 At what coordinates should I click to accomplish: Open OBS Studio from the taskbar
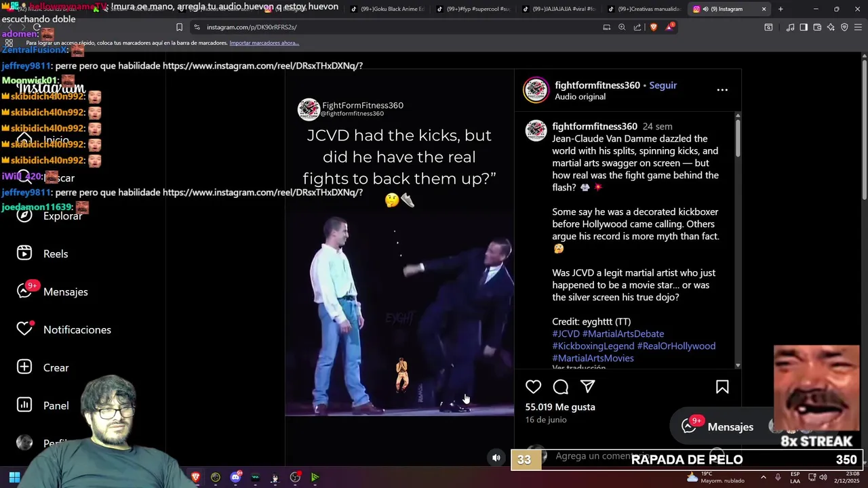pyautogui.click(x=295, y=477)
